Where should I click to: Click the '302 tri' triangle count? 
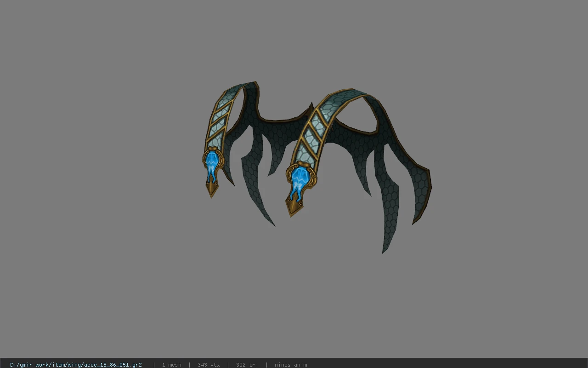click(247, 365)
